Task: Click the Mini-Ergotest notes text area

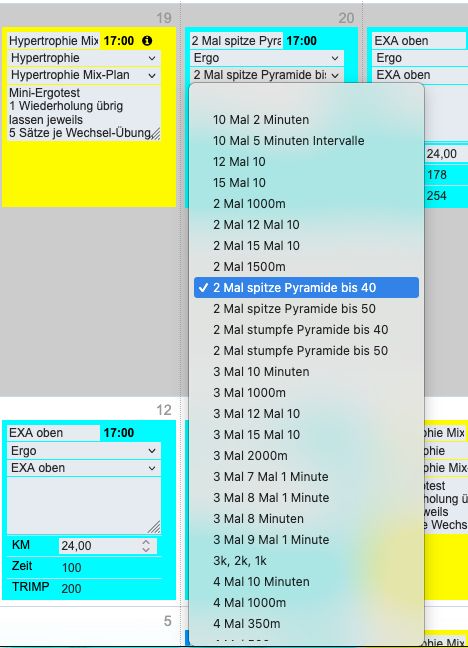Action: pyautogui.click(x=84, y=113)
